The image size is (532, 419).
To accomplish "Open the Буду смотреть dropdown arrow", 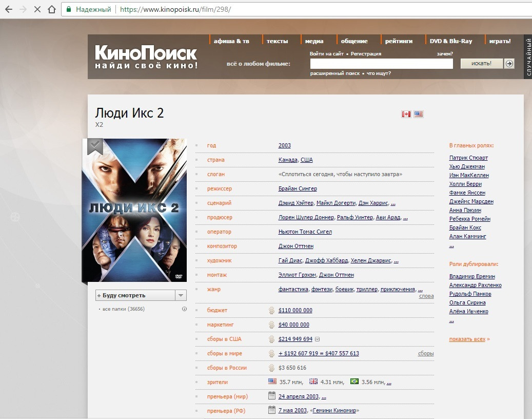I will click(x=181, y=295).
